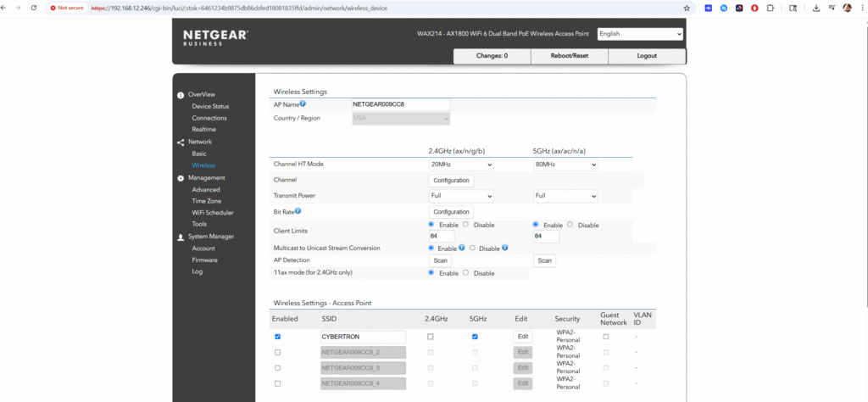Click the Channel Configuration button
The width and height of the screenshot is (868, 402).
[x=451, y=181]
